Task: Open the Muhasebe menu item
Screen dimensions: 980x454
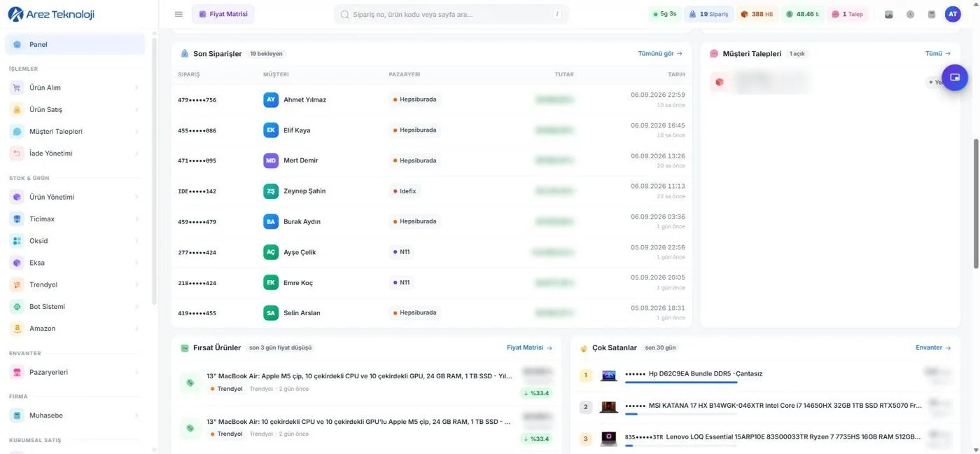Action: pos(75,415)
